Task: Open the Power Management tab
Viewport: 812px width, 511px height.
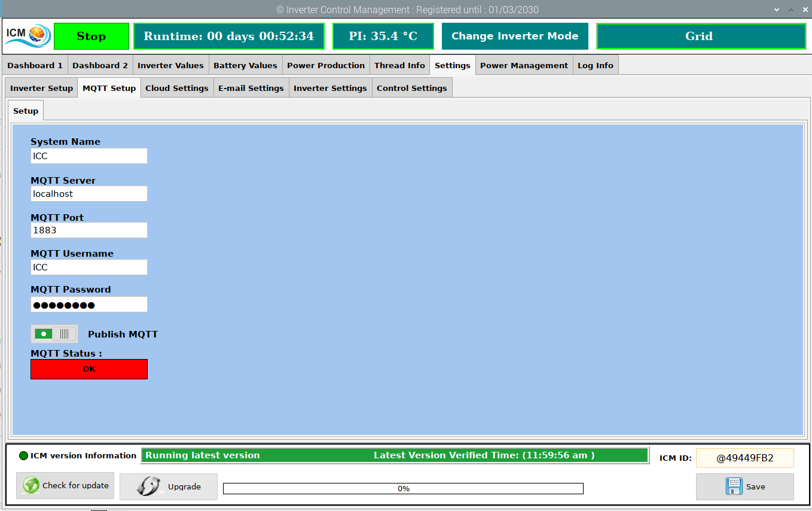Action: pyautogui.click(x=524, y=65)
